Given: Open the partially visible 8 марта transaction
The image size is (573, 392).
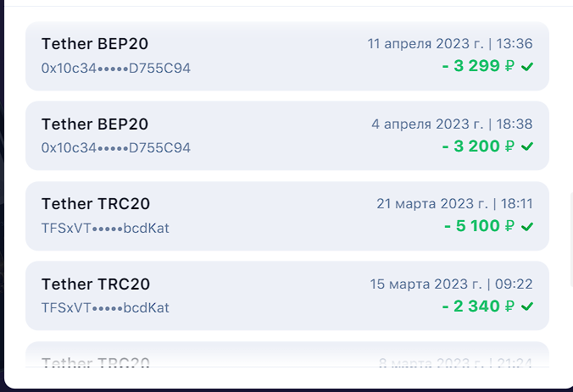Looking at the screenshot, I should click(287, 355).
